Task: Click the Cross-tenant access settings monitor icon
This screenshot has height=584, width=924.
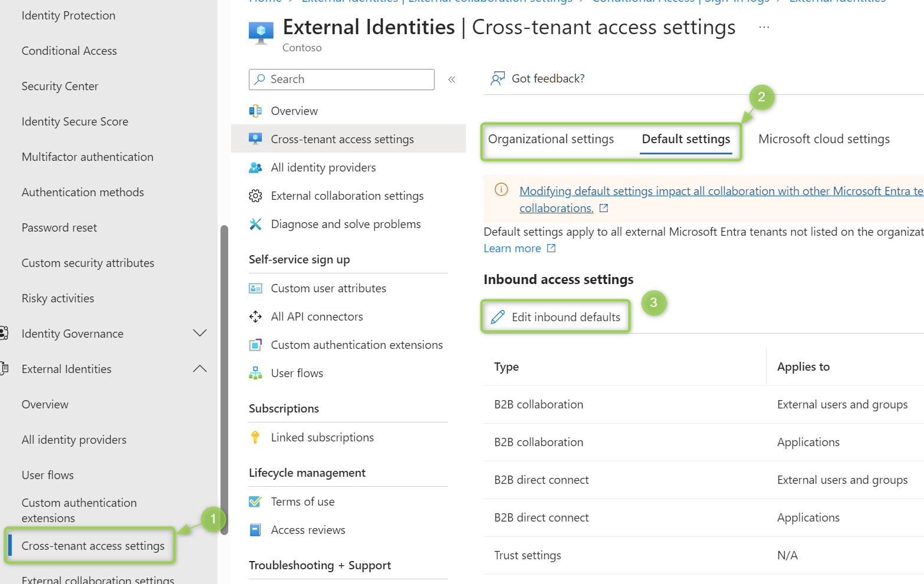Action: (x=255, y=139)
